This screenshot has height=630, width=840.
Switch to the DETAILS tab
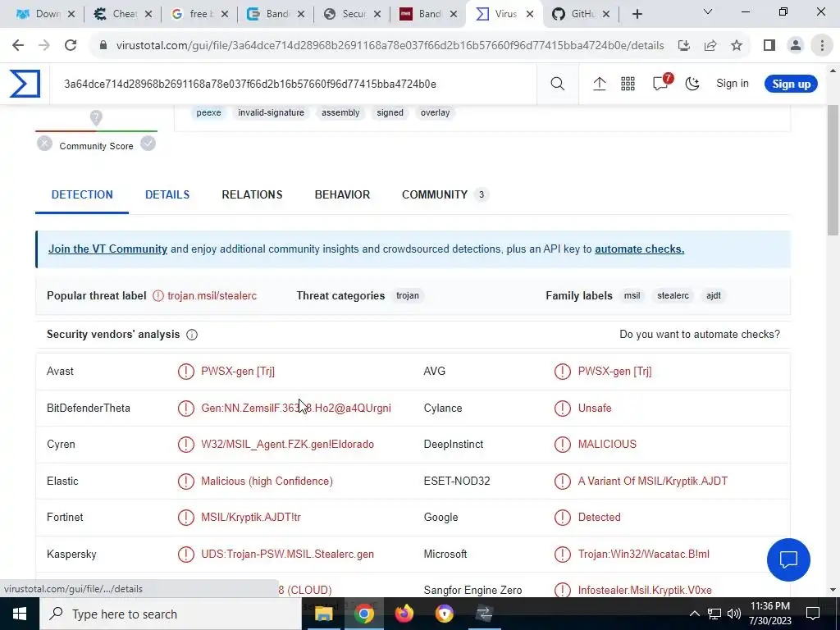point(167,194)
